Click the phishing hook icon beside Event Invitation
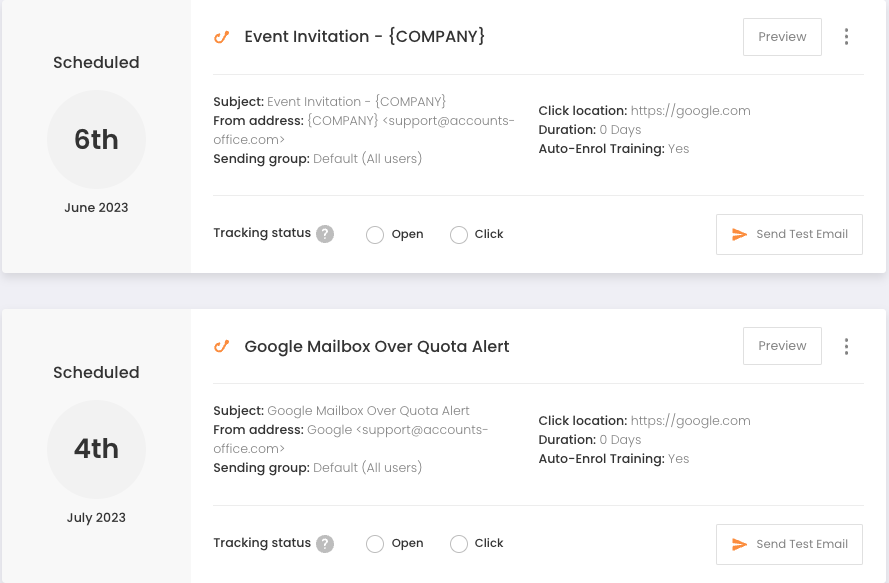The image size is (889, 583). coord(221,37)
